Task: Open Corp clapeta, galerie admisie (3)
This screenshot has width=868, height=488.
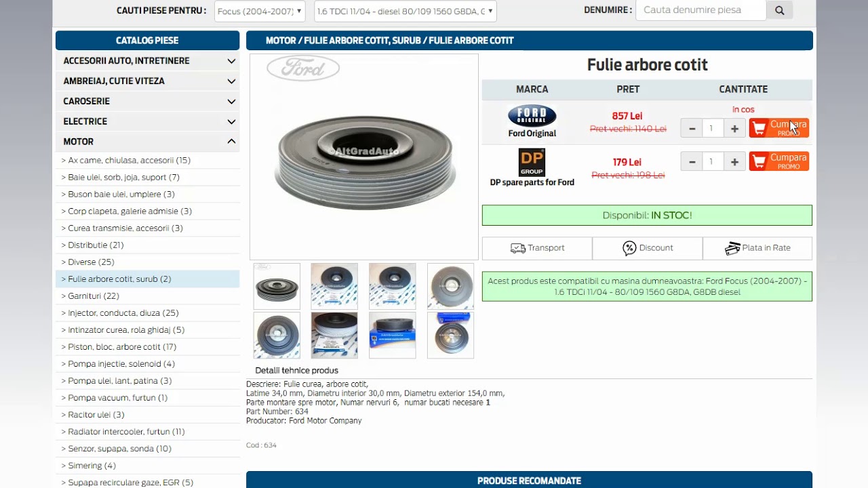Action: 127,211
